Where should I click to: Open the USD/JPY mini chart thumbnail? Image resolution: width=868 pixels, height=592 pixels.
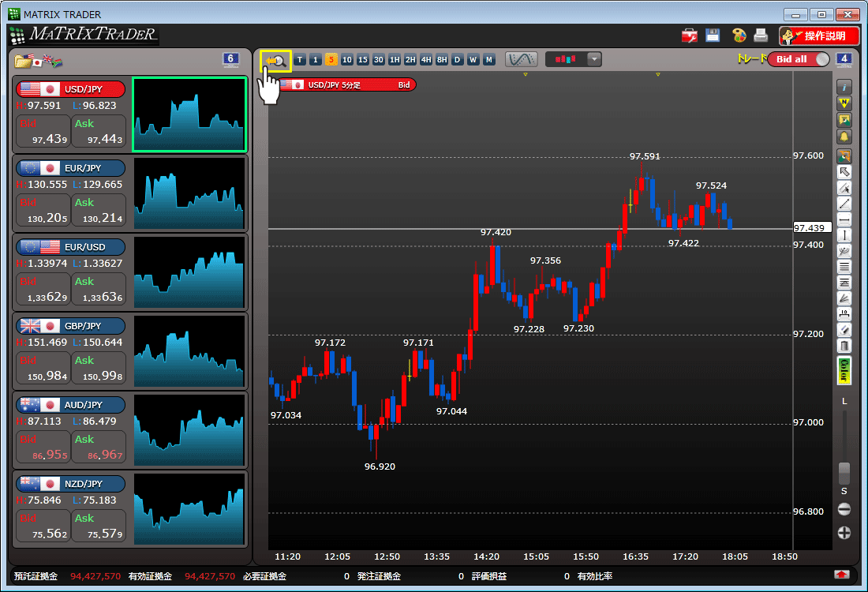189,114
